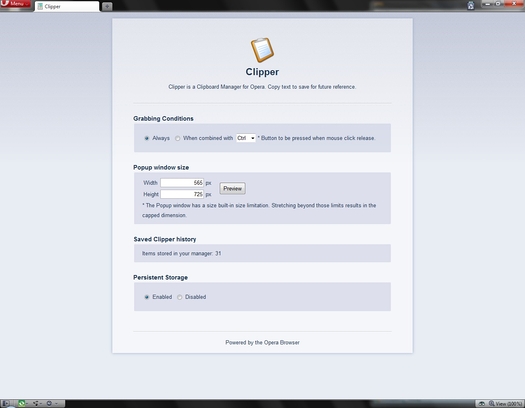Click the 'Clipper' page title
This screenshot has height=408, width=525.
pyautogui.click(x=262, y=72)
